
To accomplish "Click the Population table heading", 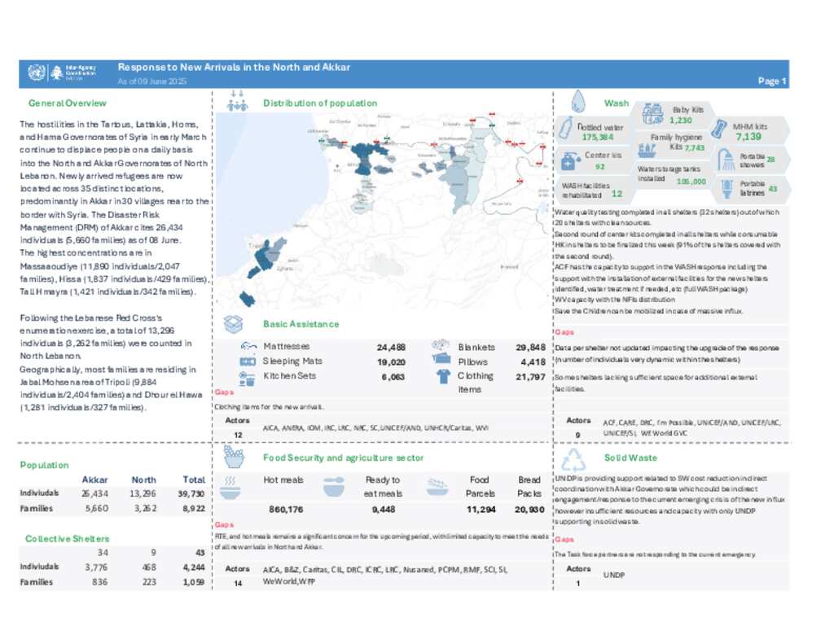I will click(x=45, y=465).
